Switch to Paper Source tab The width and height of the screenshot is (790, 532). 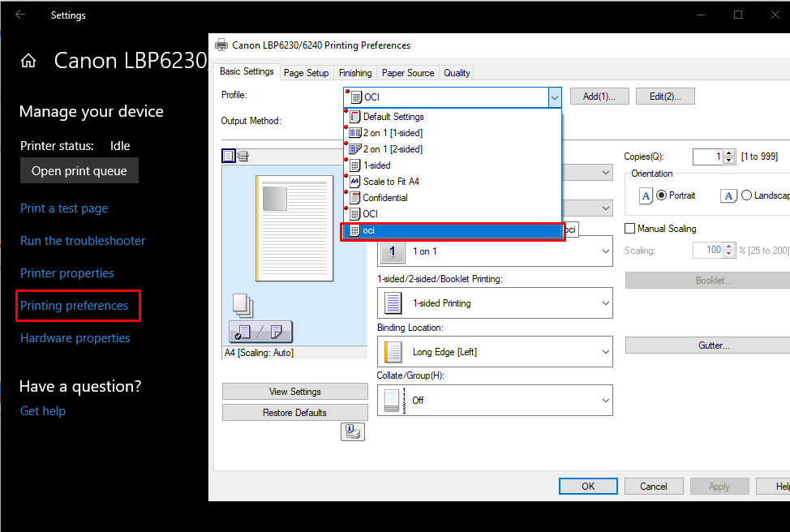pos(408,73)
